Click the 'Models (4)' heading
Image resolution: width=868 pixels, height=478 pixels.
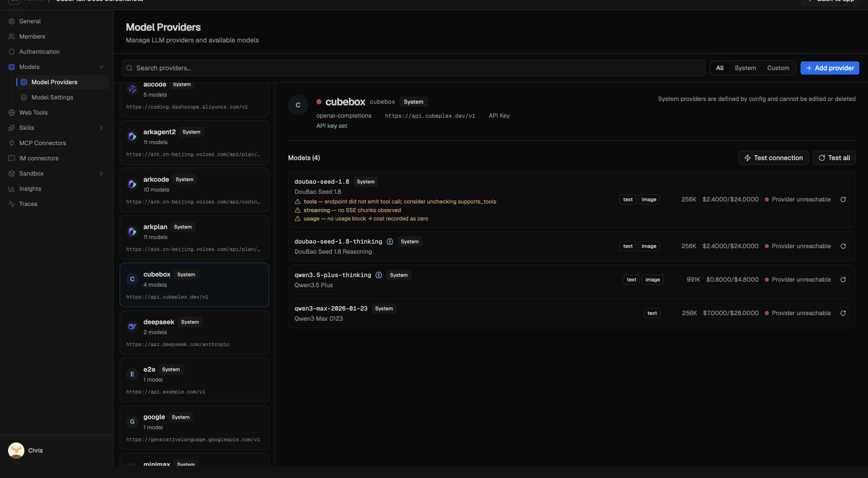[304, 158]
